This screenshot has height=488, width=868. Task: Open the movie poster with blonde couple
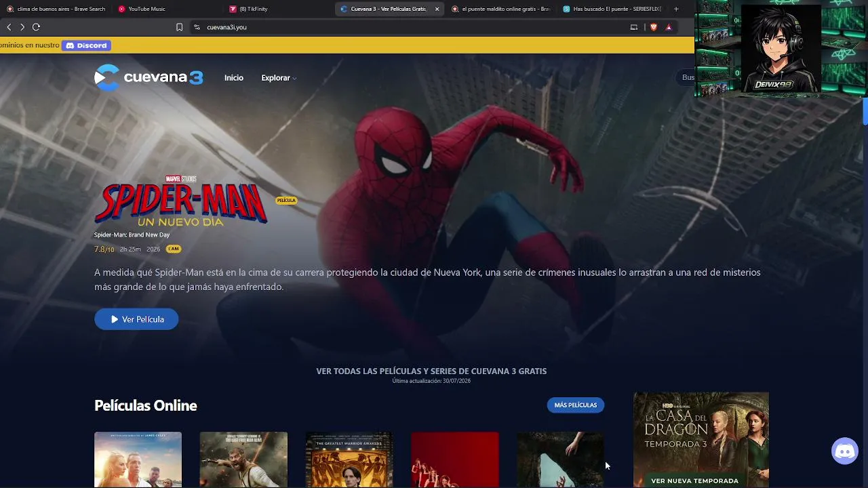(x=138, y=460)
